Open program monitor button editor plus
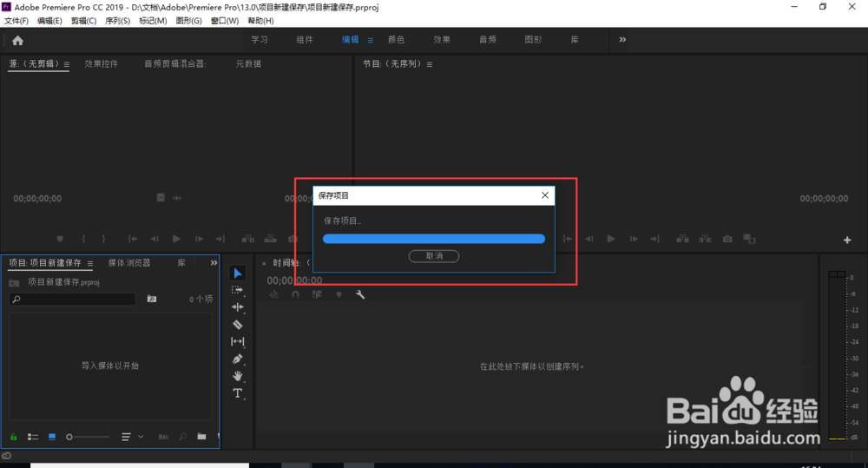The height and width of the screenshot is (468, 868). 847,240
